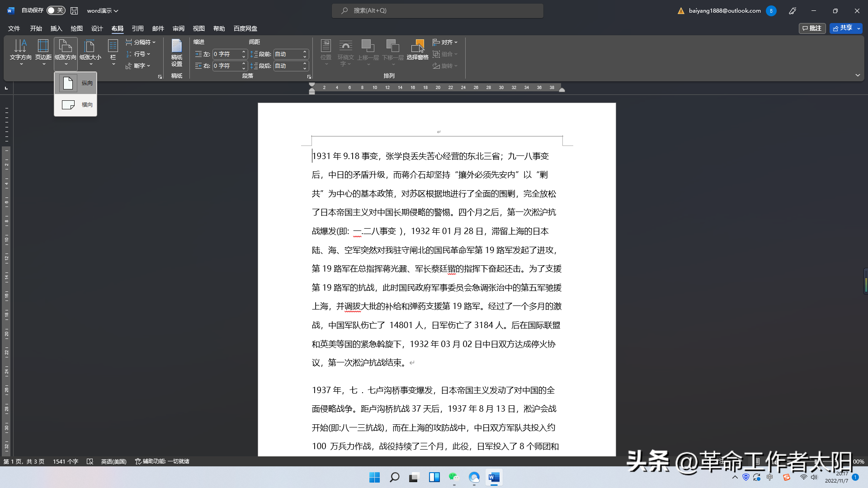This screenshot has width=868, height=488.
Task: Select the 横向 landscape orientation option
Action: point(75,105)
